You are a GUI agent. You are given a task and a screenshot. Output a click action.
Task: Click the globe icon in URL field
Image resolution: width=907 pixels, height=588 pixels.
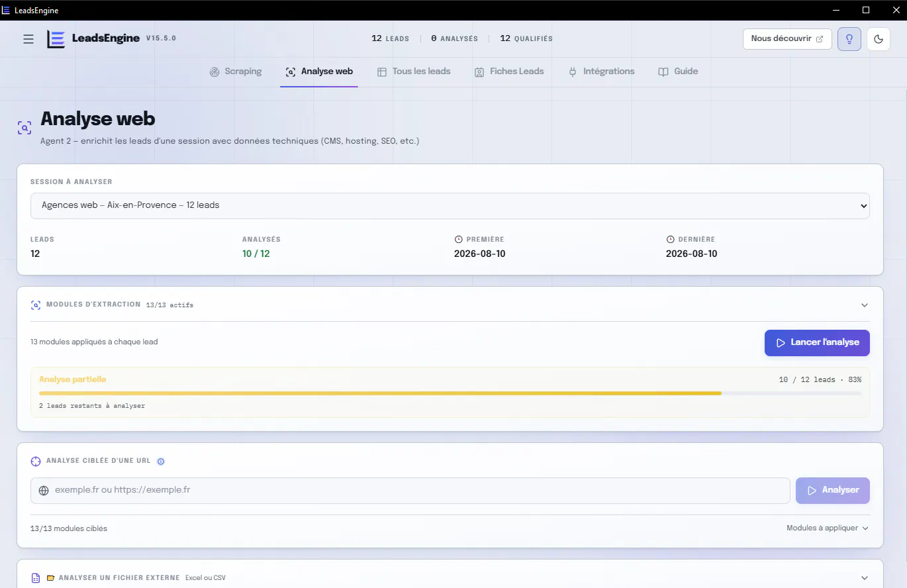coord(44,491)
